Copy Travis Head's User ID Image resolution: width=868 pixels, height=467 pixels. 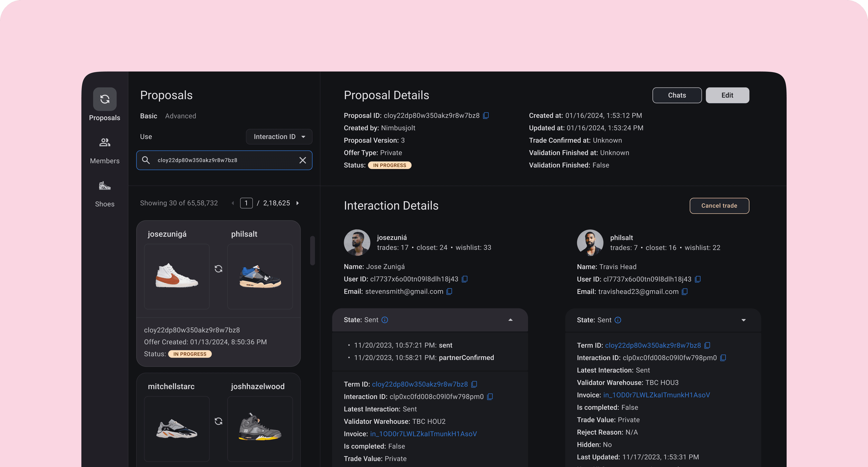[x=698, y=279]
